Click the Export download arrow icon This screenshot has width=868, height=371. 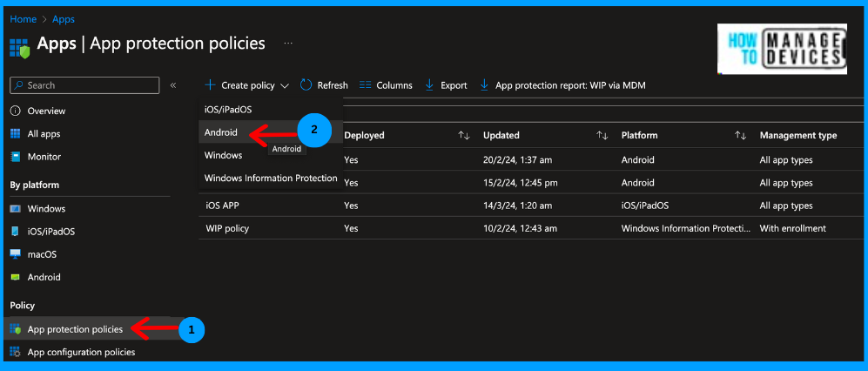click(429, 85)
